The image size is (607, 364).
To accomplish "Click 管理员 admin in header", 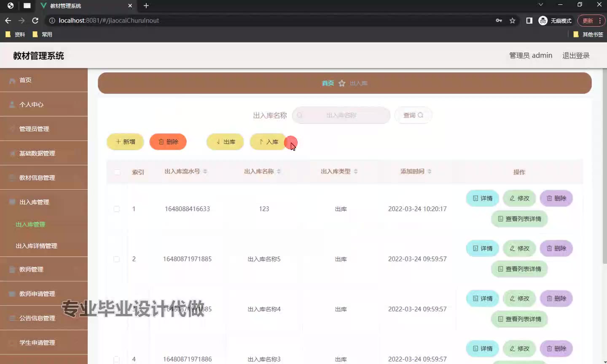I will click(x=531, y=56).
